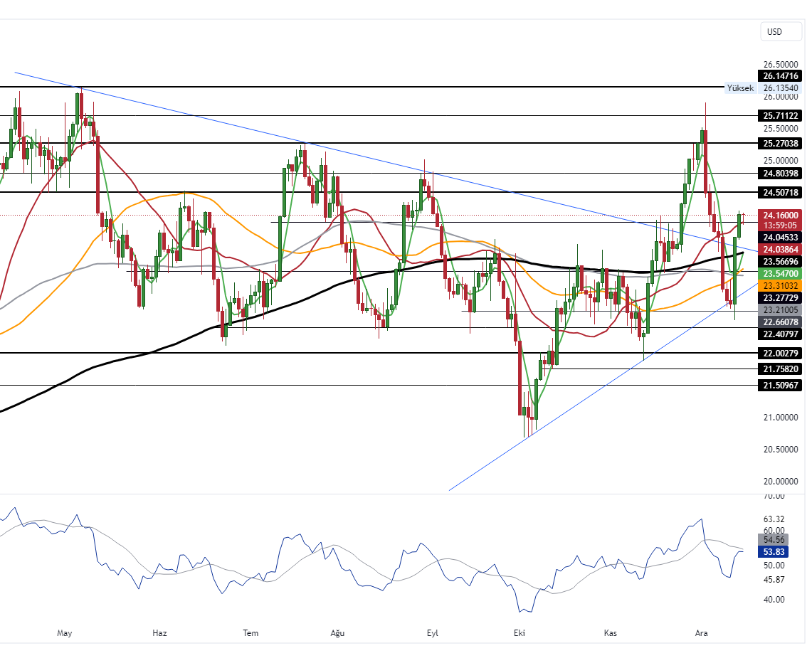
Task: Select the 26.14716 horizontal line price label
Action: pyautogui.click(x=781, y=76)
